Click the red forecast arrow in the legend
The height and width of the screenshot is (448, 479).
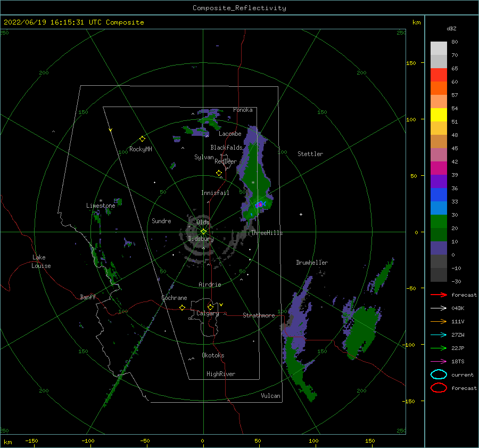coord(439,295)
